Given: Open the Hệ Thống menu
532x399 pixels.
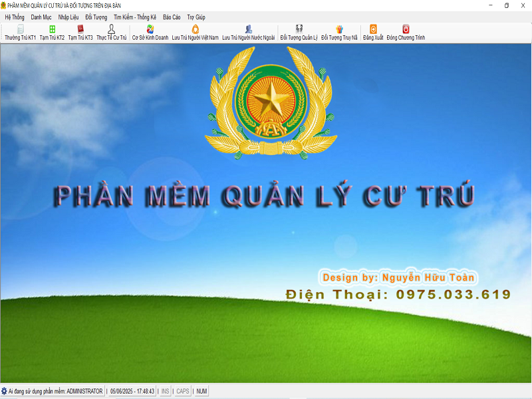Looking at the screenshot, I should 15,17.
